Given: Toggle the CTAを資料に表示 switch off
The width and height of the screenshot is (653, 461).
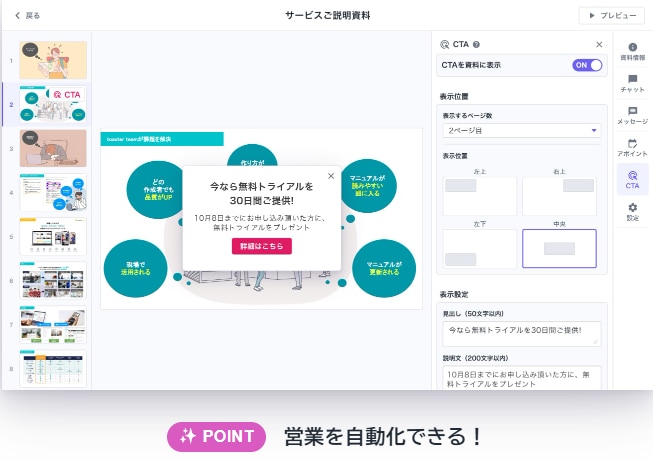Looking at the screenshot, I should 587,65.
